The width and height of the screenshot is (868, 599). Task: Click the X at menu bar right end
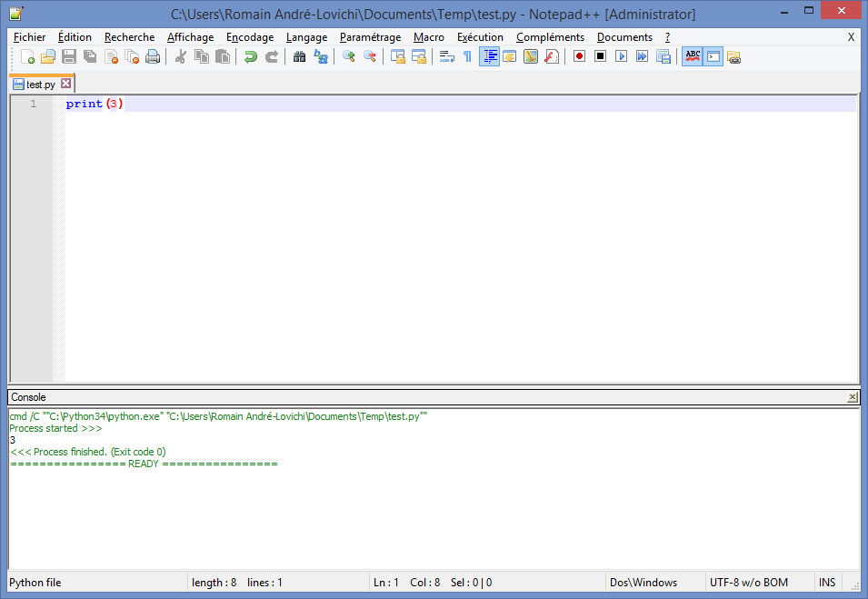point(851,37)
